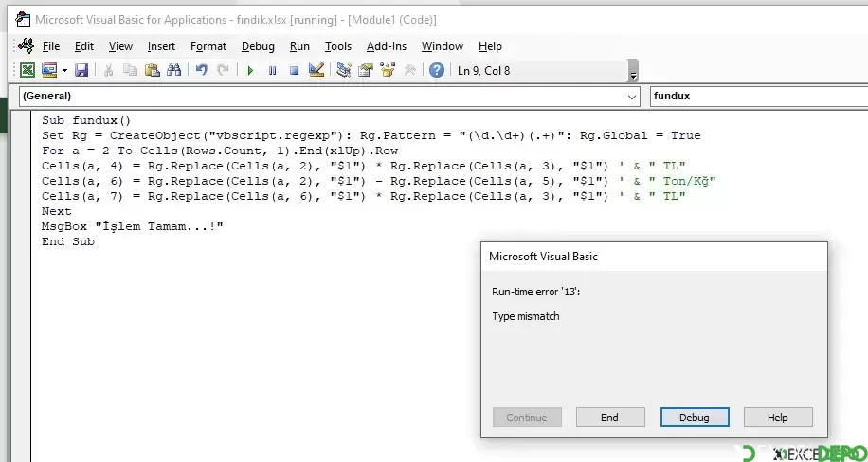The height and width of the screenshot is (462, 868).
Task: Click the Insert UserForm toolbar icon
Action: 49,70
